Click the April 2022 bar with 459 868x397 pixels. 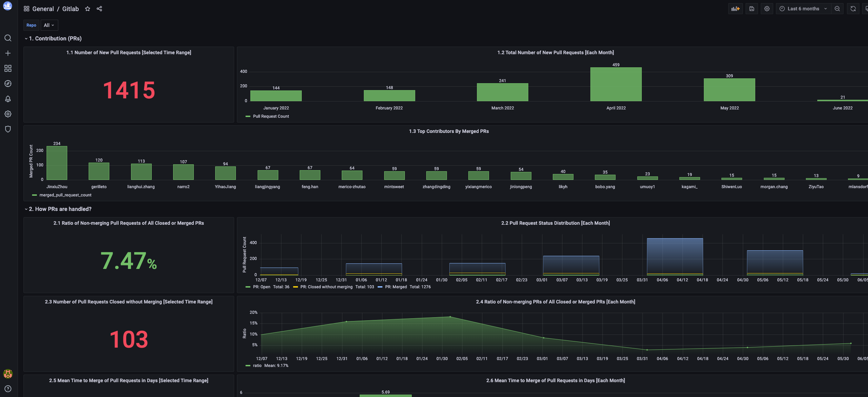point(616,85)
